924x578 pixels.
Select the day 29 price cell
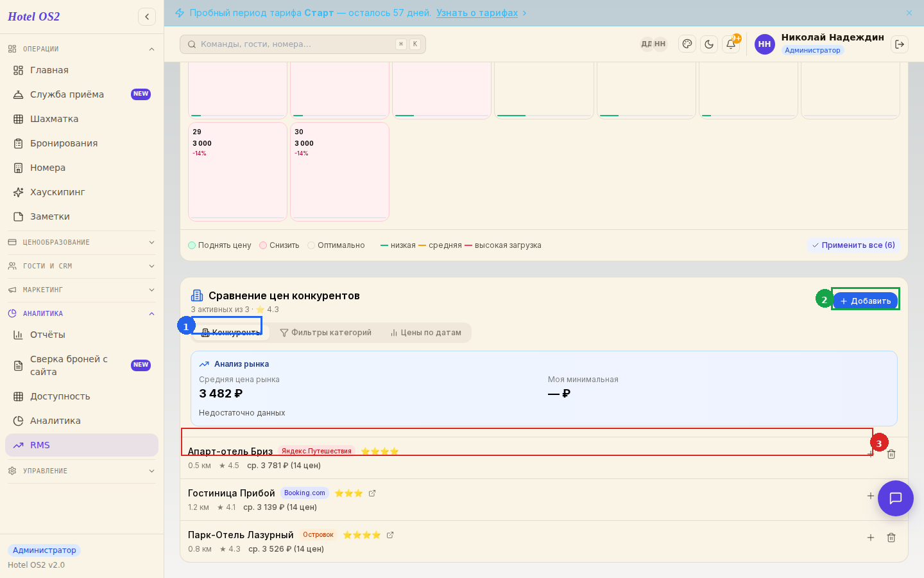237,171
